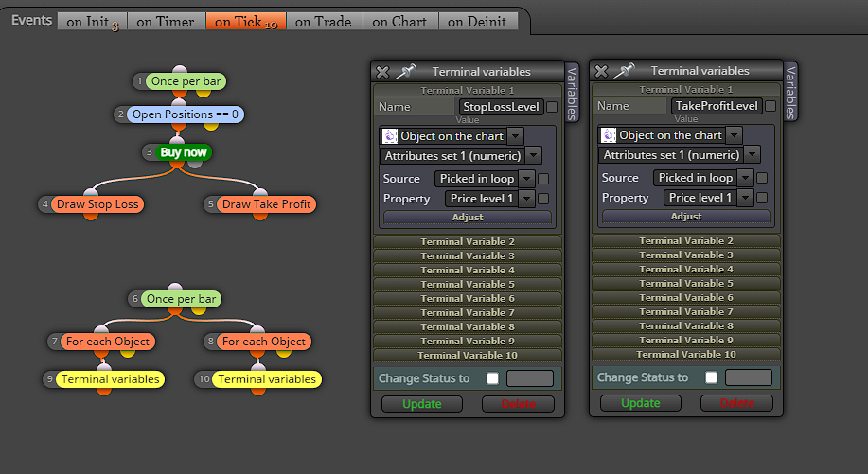
Task: Open Attributes set 1 dropdown in StopLossLevel panel
Action: [533, 156]
